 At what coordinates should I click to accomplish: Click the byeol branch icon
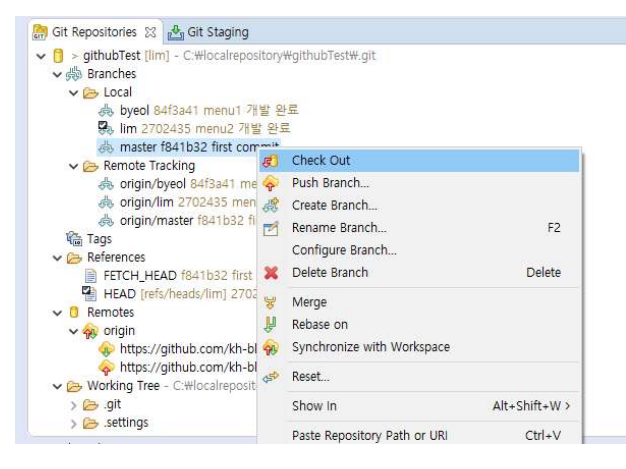[x=106, y=111]
